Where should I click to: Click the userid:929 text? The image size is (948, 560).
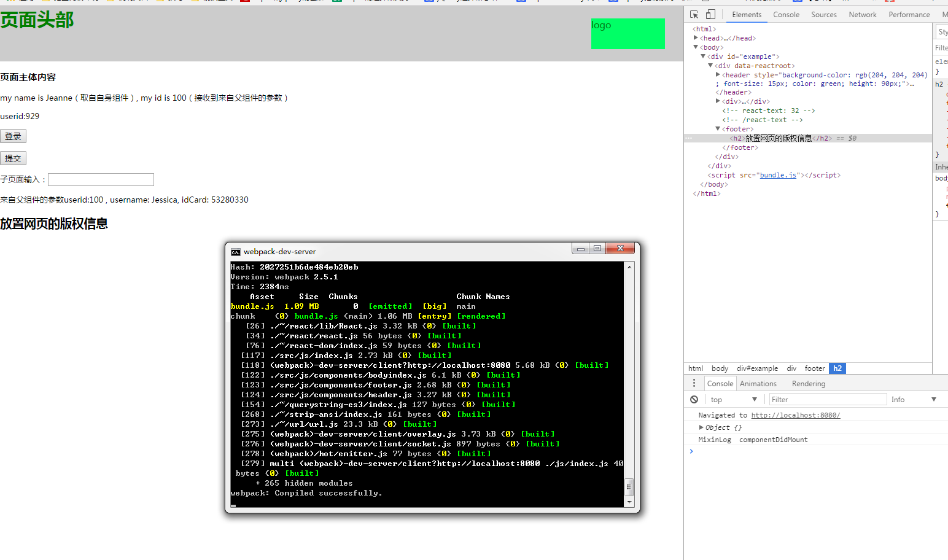pyautogui.click(x=20, y=116)
